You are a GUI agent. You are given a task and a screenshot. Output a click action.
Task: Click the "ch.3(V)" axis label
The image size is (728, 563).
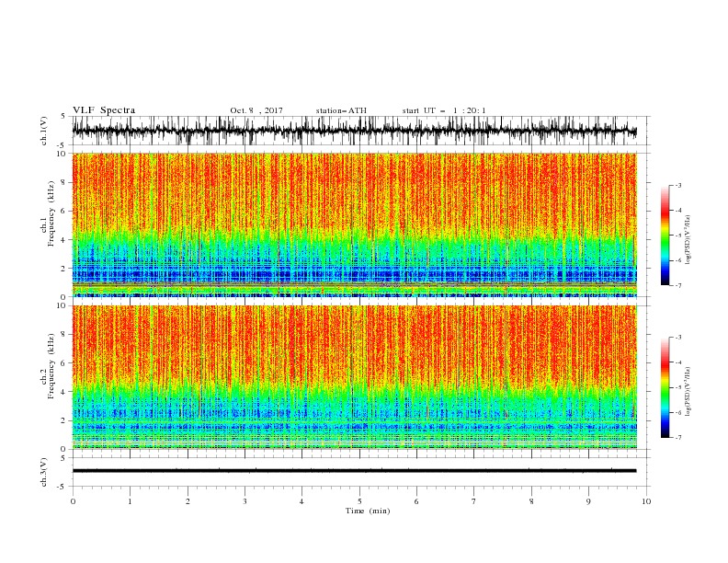(44, 472)
